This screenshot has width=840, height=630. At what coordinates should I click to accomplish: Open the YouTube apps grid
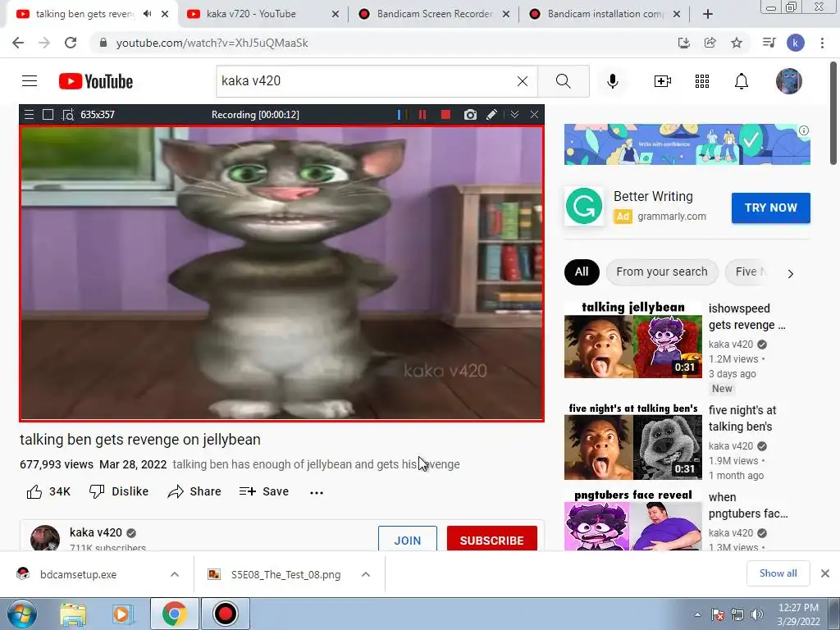pyautogui.click(x=702, y=81)
